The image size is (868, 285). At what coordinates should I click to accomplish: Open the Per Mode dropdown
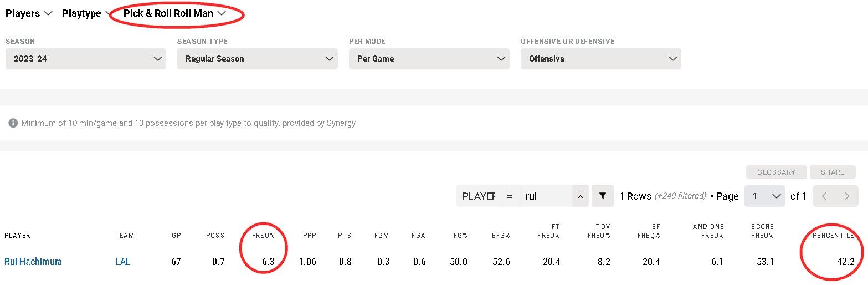tap(429, 59)
